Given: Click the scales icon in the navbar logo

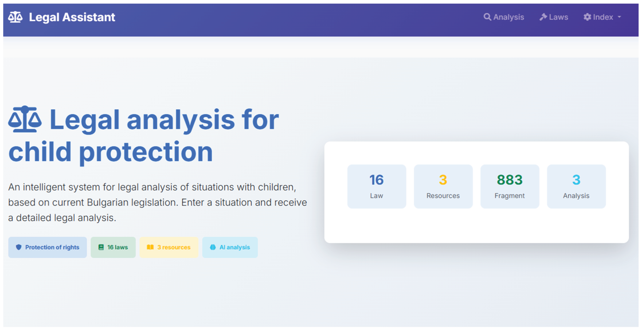Looking at the screenshot, I should (x=15, y=17).
